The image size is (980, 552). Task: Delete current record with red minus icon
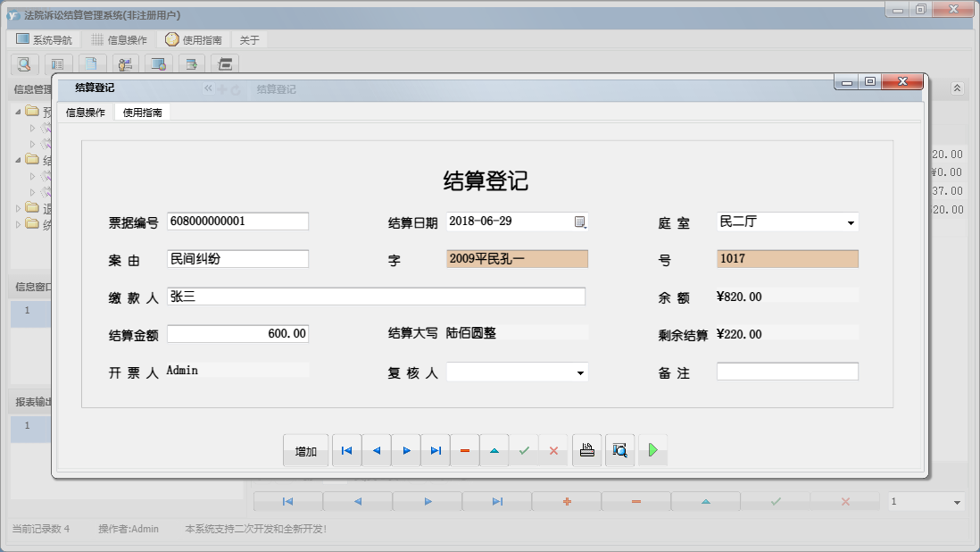464,450
